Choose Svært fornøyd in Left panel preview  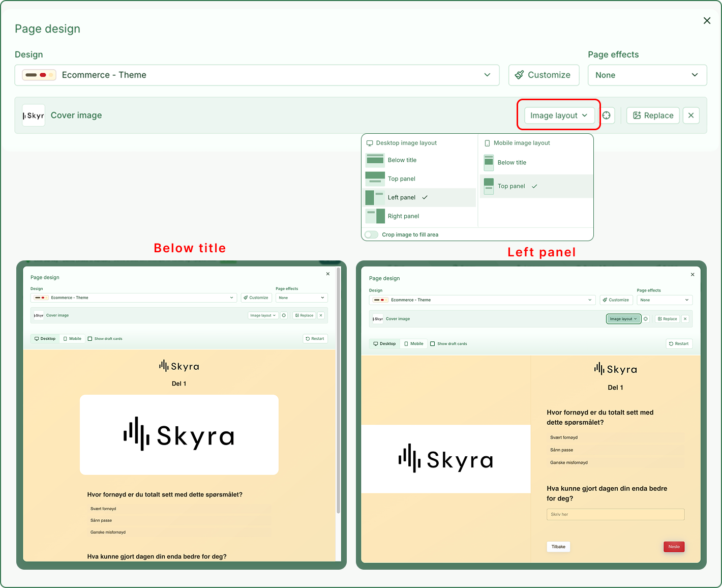pyautogui.click(x=615, y=437)
